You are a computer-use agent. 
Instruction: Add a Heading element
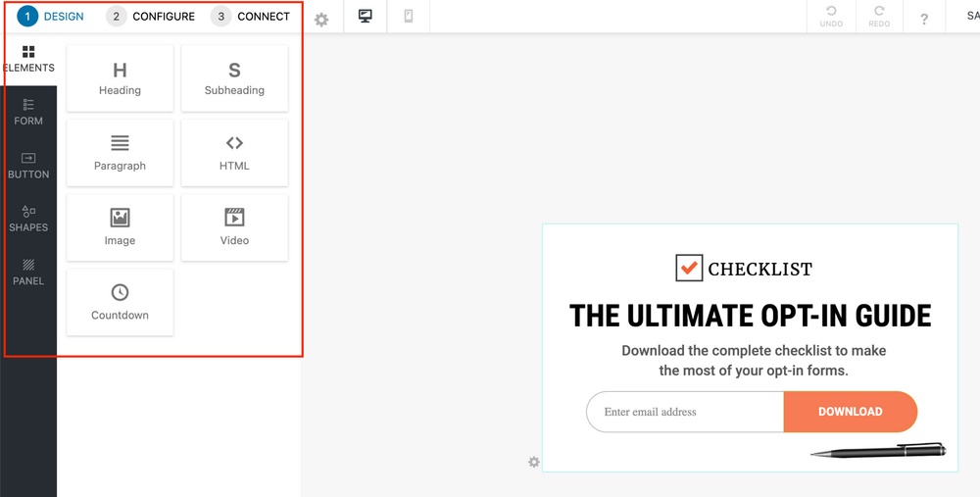(120, 78)
